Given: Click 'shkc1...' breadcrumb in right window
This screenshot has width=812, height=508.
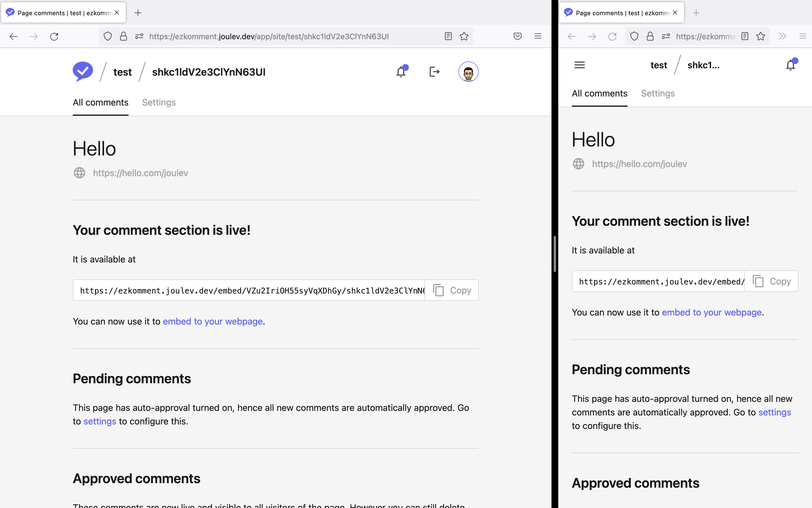Looking at the screenshot, I should [703, 65].
